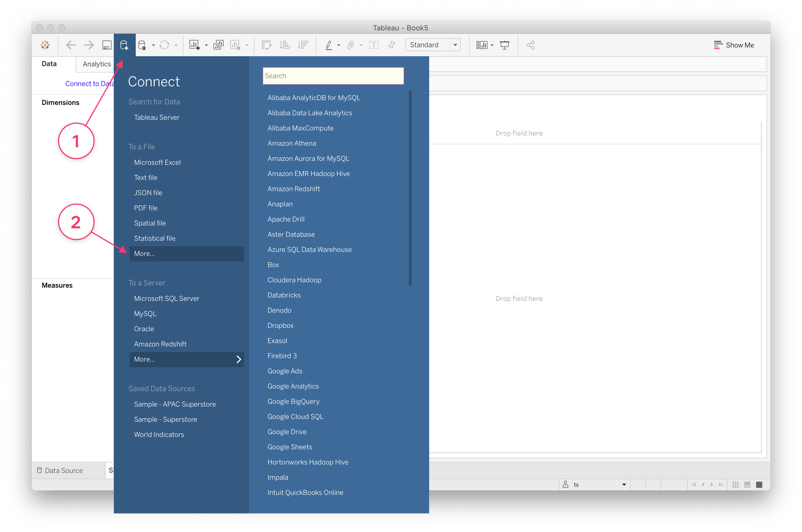Click the Sort Descending icon
Image resolution: width=802 pixels, height=532 pixels.
pyautogui.click(x=303, y=45)
